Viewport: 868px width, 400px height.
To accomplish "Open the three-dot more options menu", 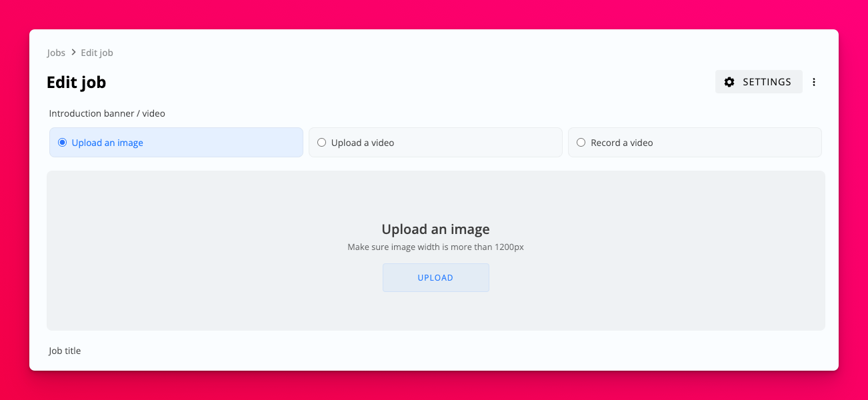I will click(x=814, y=82).
